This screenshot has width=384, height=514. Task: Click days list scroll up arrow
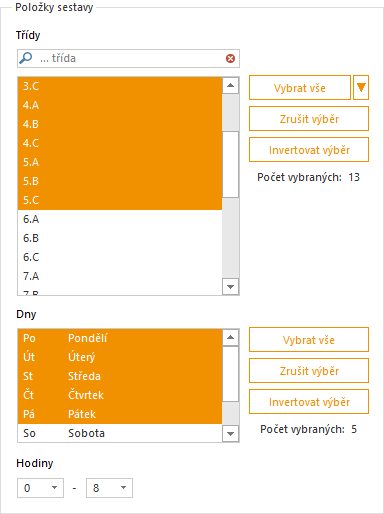tap(230, 337)
